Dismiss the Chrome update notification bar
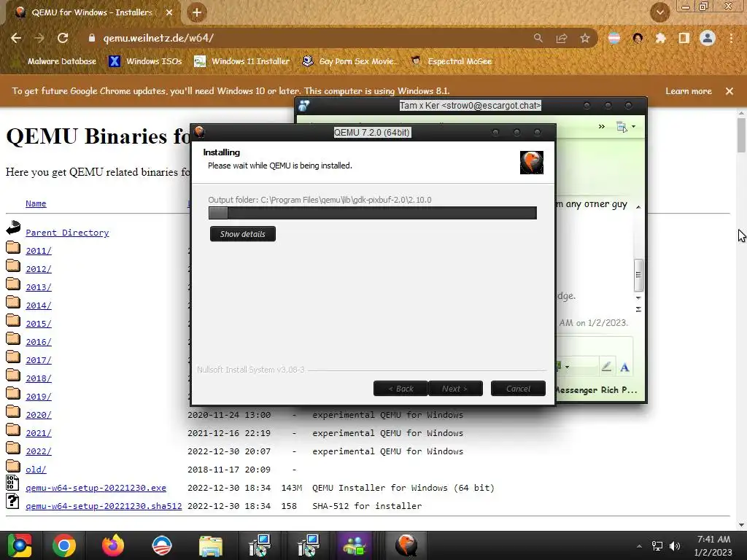Viewport: 747px width, 560px height. click(x=729, y=91)
